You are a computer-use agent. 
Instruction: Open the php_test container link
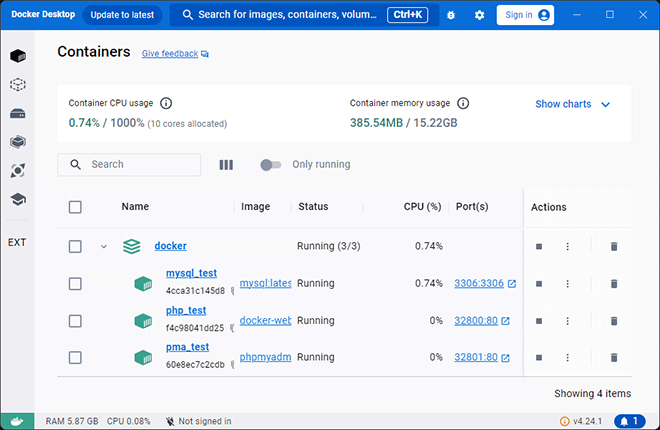pos(186,311)
